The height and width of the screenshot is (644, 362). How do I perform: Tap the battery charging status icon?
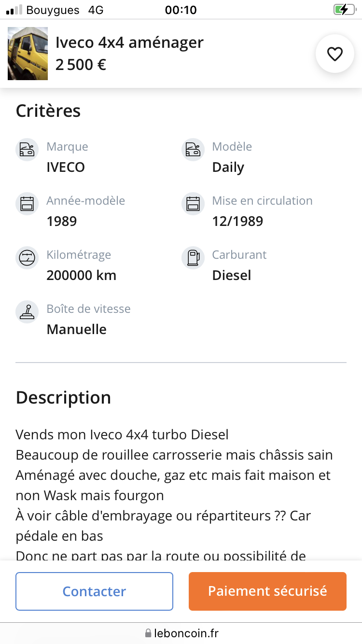pyautogui.click(x=343, y=10)
